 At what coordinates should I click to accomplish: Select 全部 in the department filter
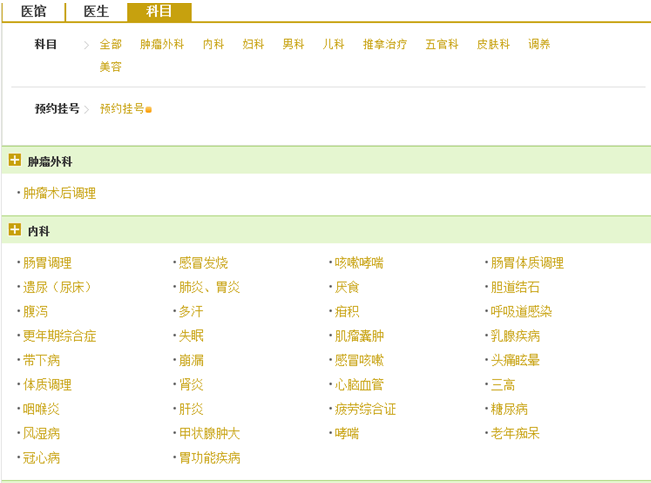110,45
